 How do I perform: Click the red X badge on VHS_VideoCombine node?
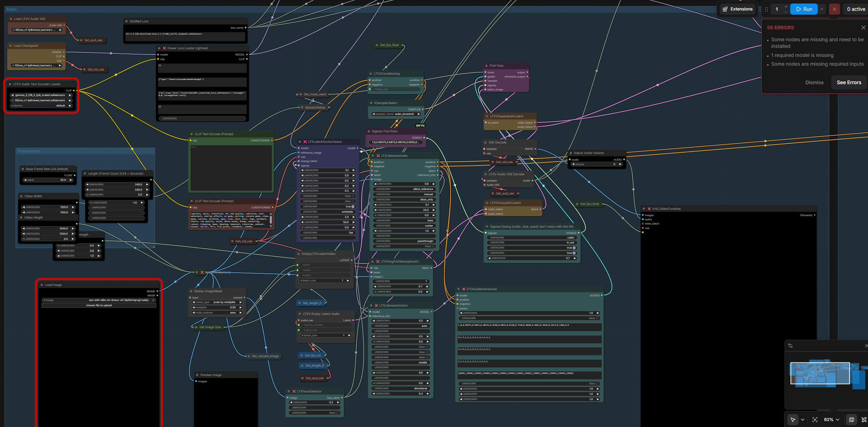(x=649, y=209)
